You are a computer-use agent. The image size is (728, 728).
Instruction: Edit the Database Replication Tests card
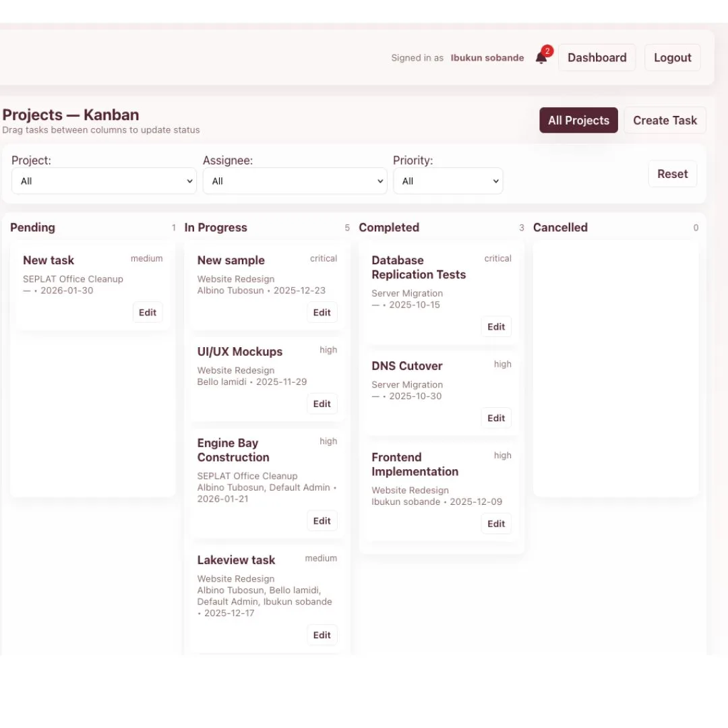[496, 327]
